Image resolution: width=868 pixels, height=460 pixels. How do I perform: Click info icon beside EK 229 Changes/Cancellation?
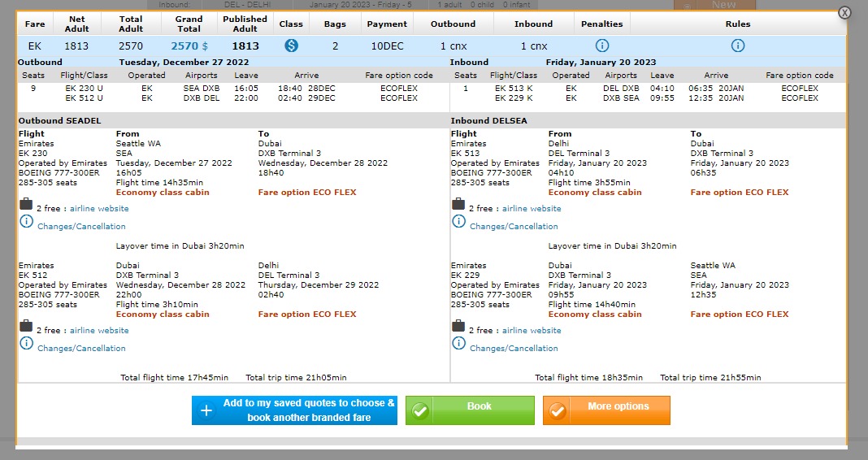click(458, 344)
